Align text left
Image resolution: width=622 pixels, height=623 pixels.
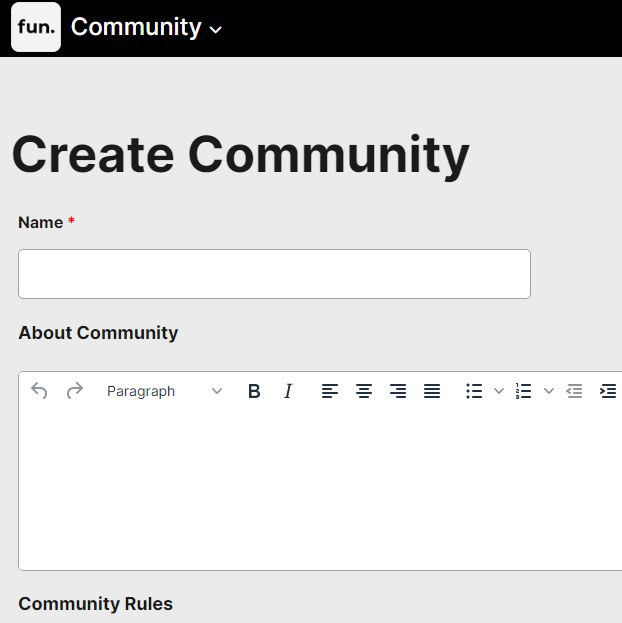[x=330, y=391]
